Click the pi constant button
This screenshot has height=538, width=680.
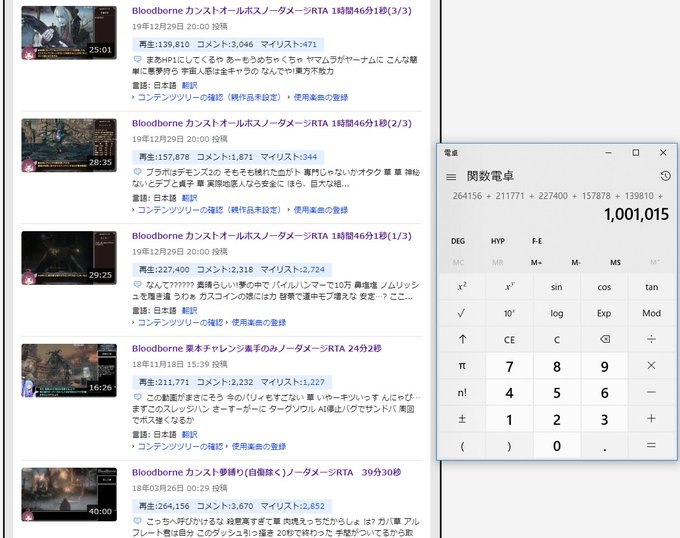[462, 366]
